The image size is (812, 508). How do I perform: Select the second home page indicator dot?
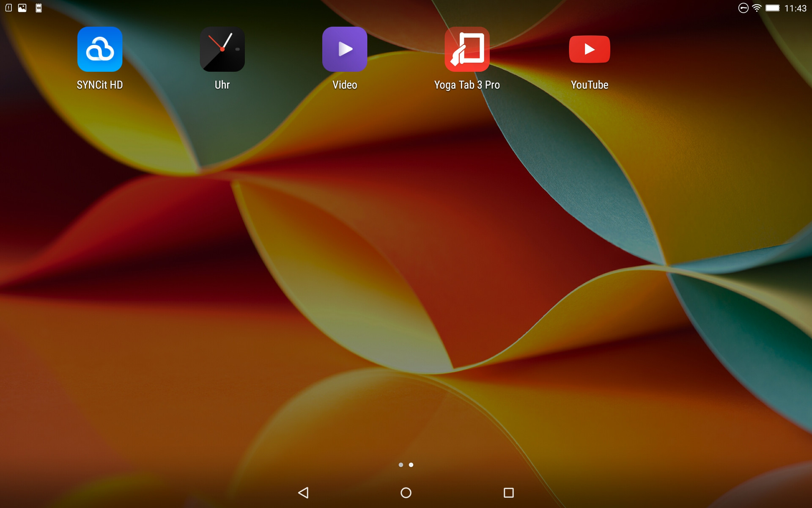(411, 465)
